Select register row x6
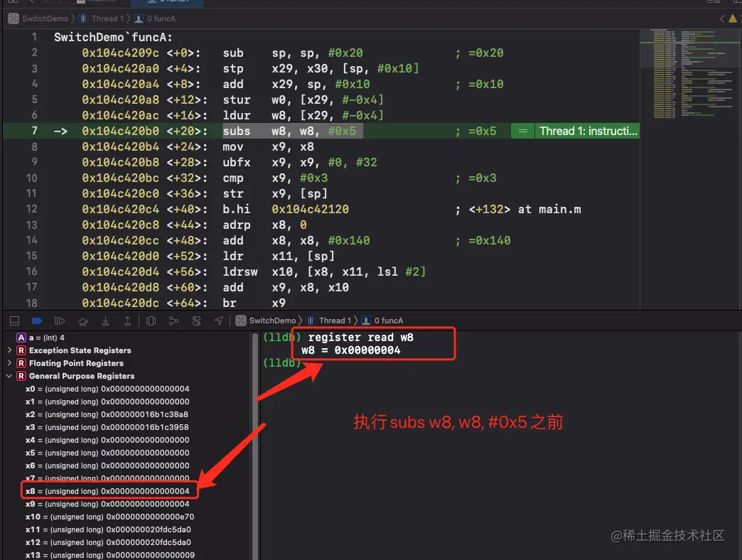Screen dimensions: 742x560 107,465
